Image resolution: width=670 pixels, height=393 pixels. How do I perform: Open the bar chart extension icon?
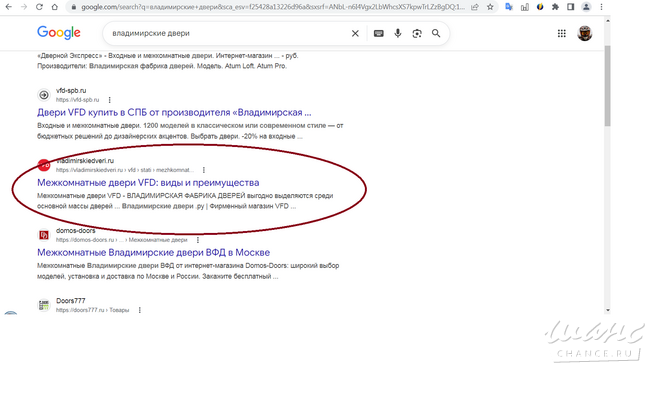525,7
